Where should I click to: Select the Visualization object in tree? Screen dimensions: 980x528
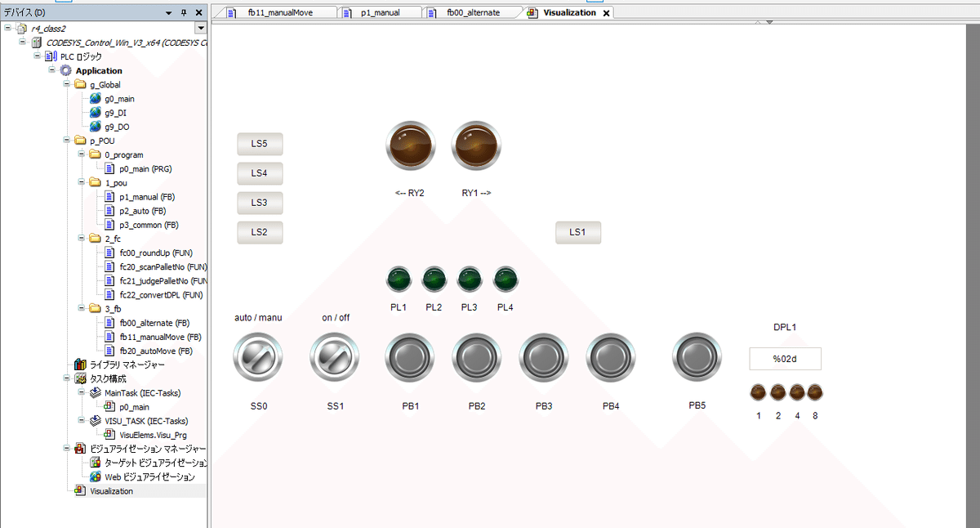click(x=111, y=490)
